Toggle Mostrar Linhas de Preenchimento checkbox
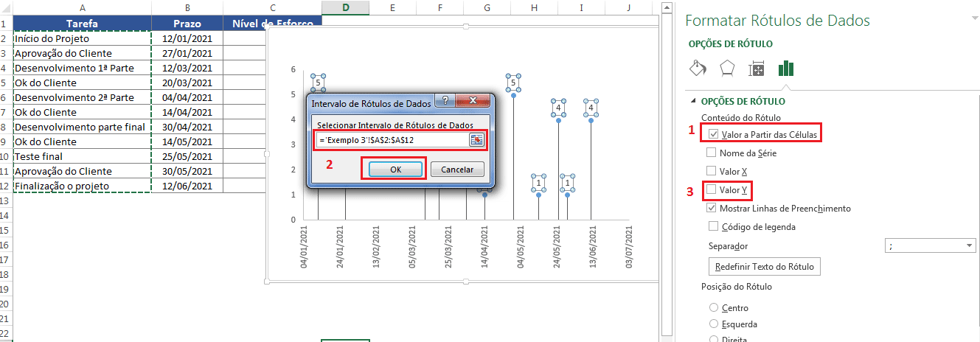Screen dimensions: 980x342 click(711, 209)
